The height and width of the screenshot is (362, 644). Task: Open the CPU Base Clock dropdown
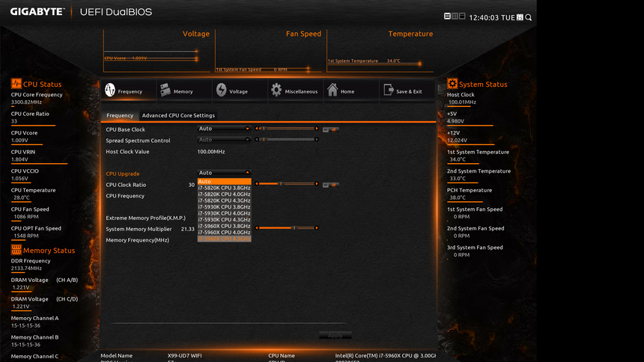tap(224, 129)
